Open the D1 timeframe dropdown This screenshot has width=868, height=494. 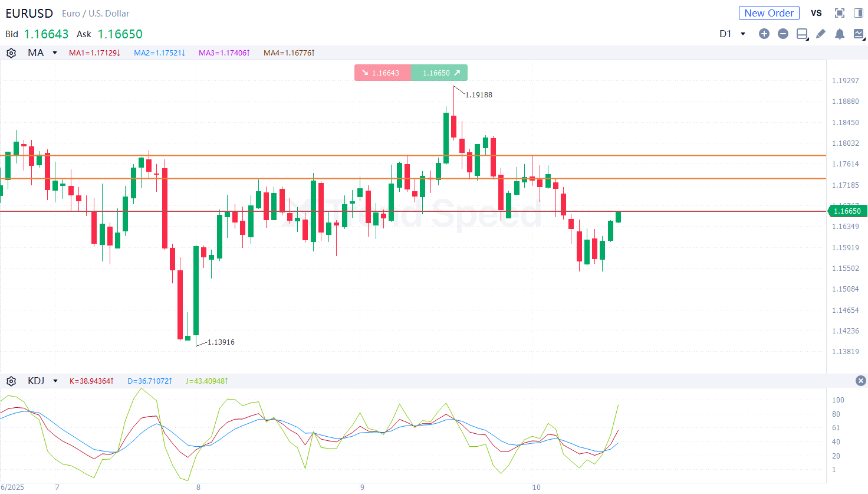732,34
